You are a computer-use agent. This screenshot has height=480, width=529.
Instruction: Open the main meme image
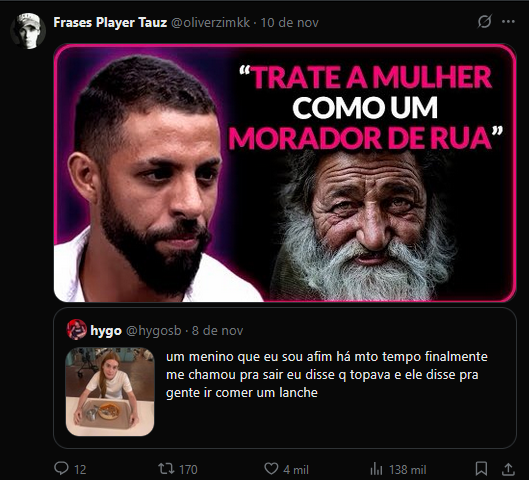(x=285, y=173)
